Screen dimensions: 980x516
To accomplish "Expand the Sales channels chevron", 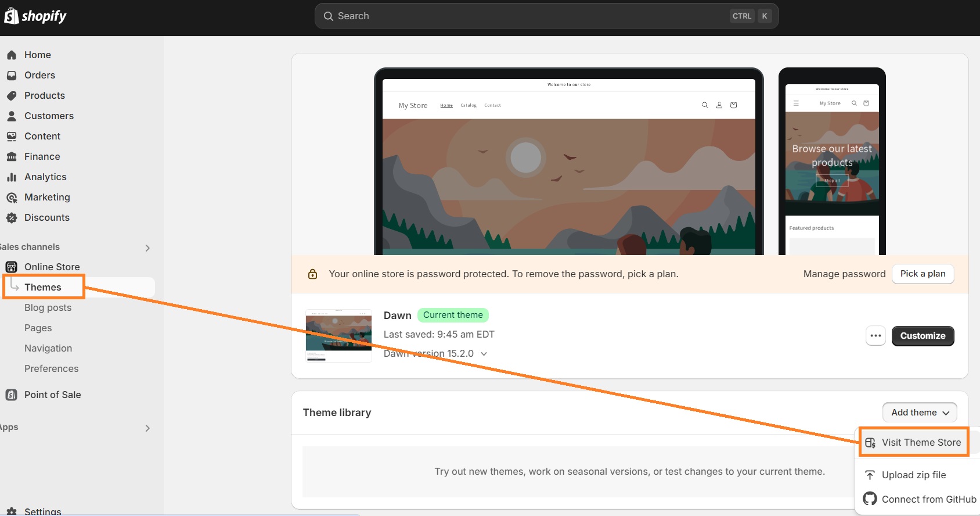I will 147,248.
